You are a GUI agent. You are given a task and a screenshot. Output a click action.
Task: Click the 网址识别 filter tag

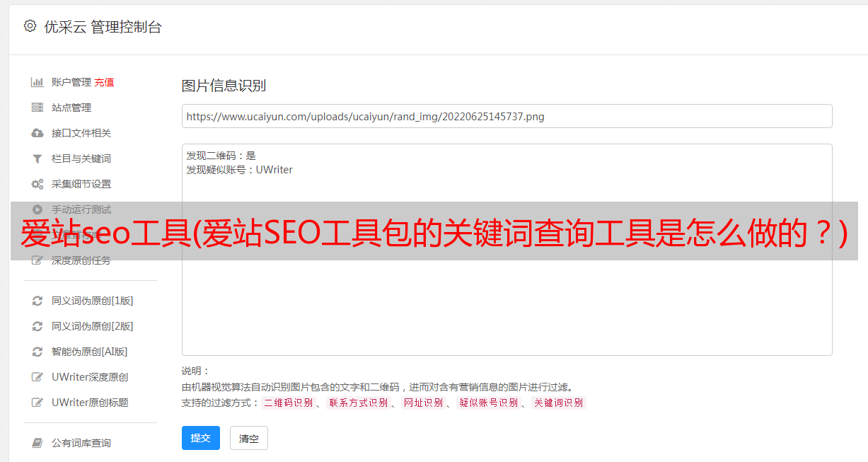tap(423, 403)
